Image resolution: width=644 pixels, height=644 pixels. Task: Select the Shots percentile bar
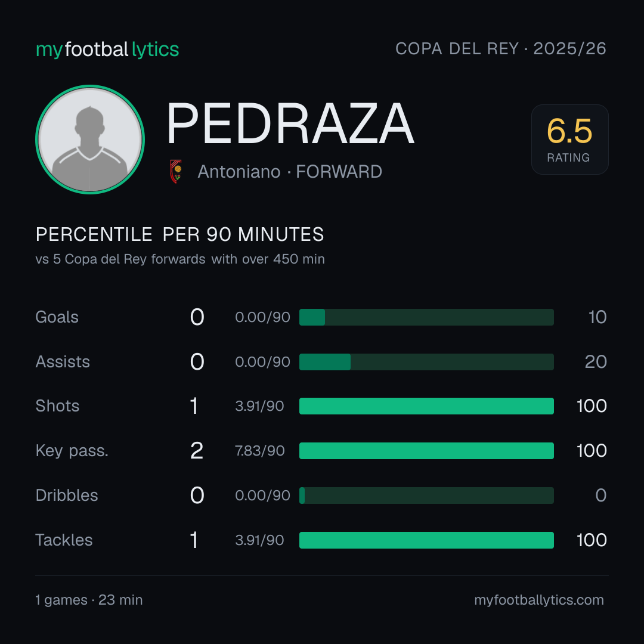[x=426, y=406]
